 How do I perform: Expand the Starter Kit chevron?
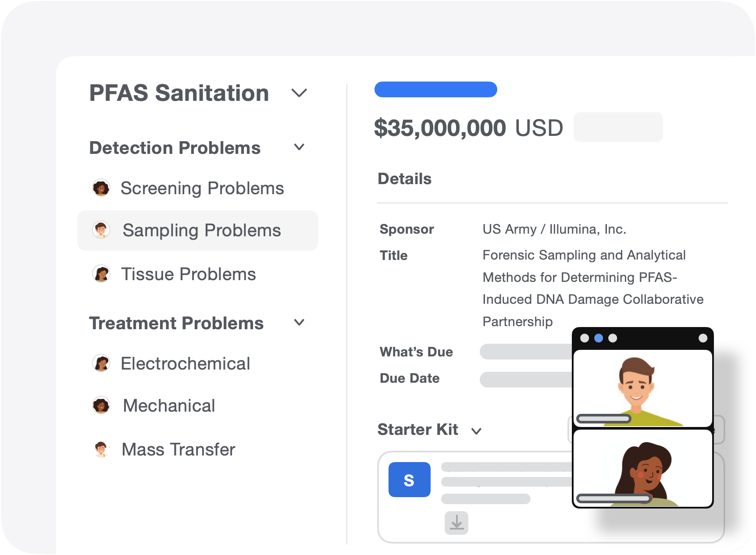point(476,431)
